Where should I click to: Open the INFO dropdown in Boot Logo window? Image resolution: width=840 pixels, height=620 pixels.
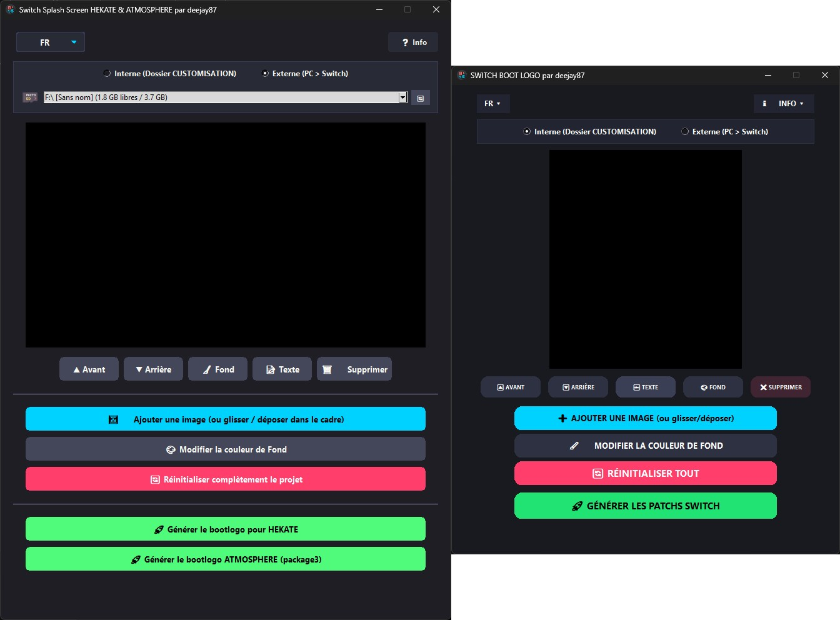click(x=784, y=104)
